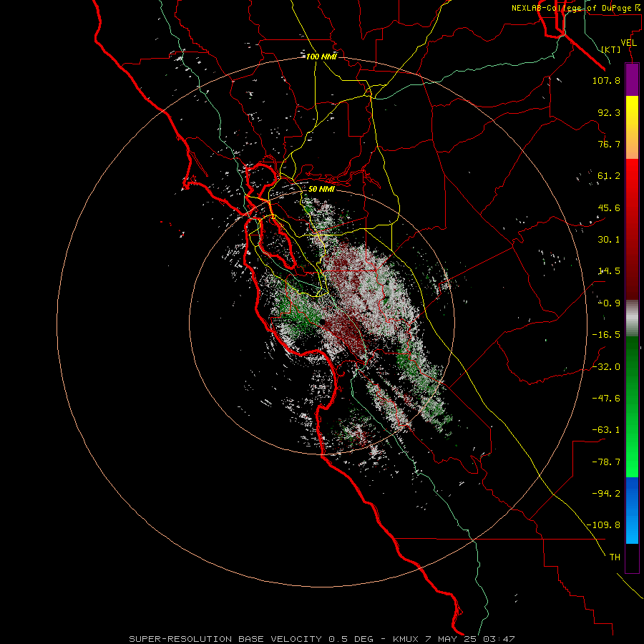Click the -47.6 legend value
644x644 pixels.
606,399
